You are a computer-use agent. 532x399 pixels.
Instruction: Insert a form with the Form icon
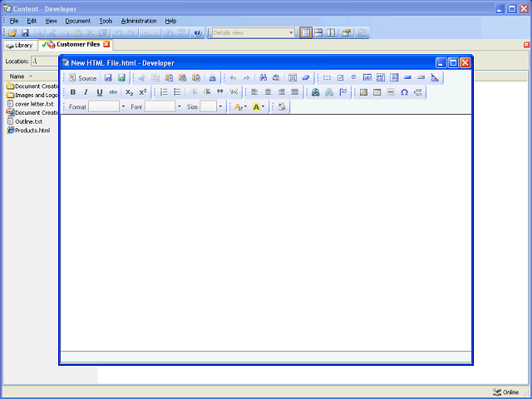tap(327, 77)
